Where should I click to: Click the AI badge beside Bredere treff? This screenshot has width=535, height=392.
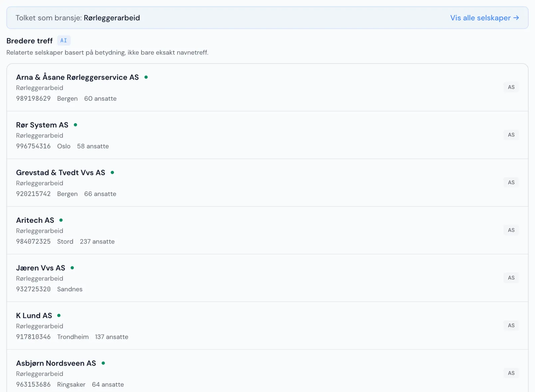64,40
